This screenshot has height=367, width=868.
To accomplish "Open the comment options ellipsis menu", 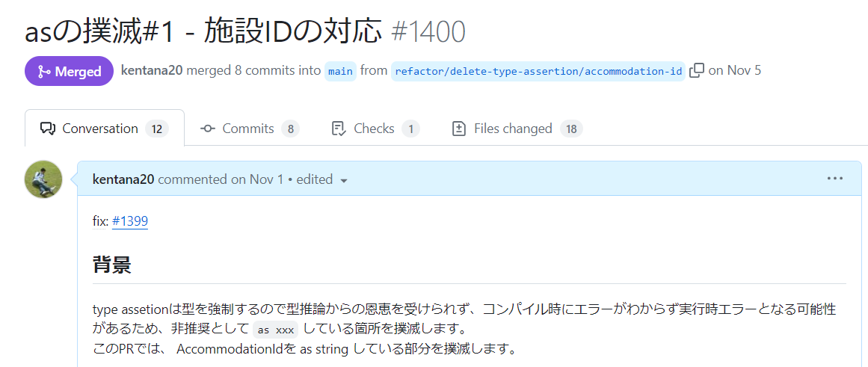I will (835, 179).
